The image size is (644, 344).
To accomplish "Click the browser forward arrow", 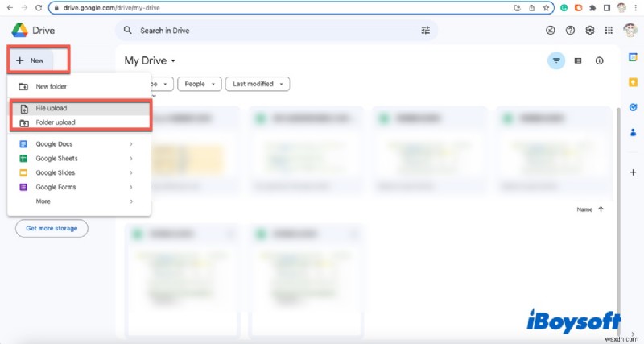I will pos(24,8).
